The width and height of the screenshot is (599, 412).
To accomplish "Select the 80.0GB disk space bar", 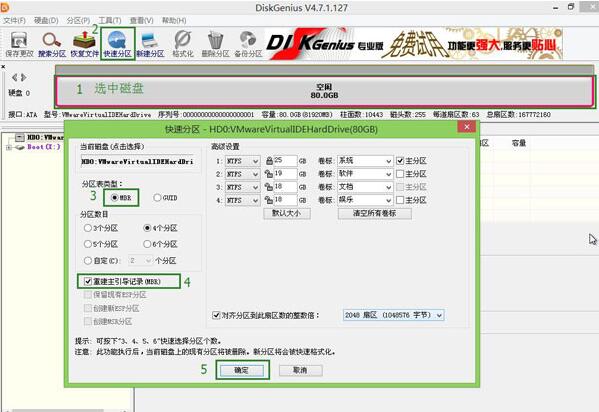I will tap(324, 92).
